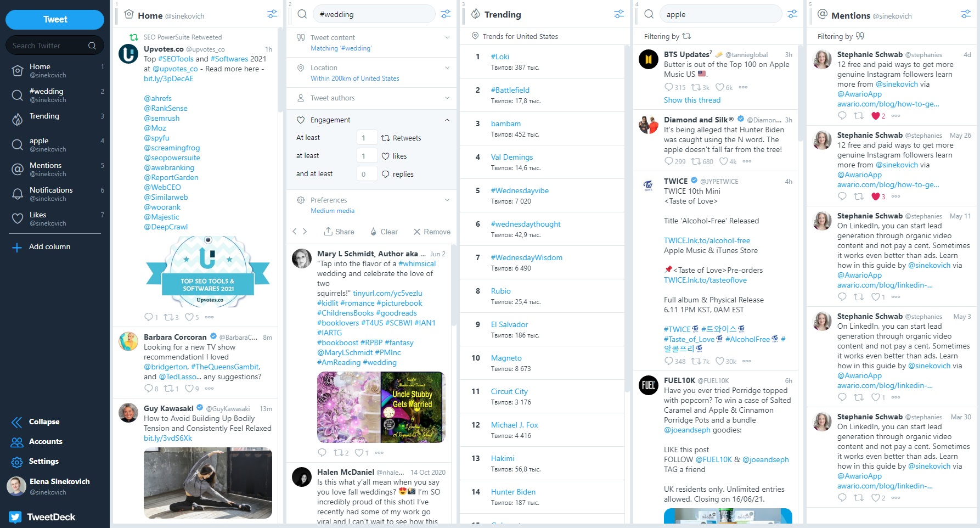Show this thread under BTS Updates tweet
This screenshot has width=980, height=528.
tap(692, 100)
